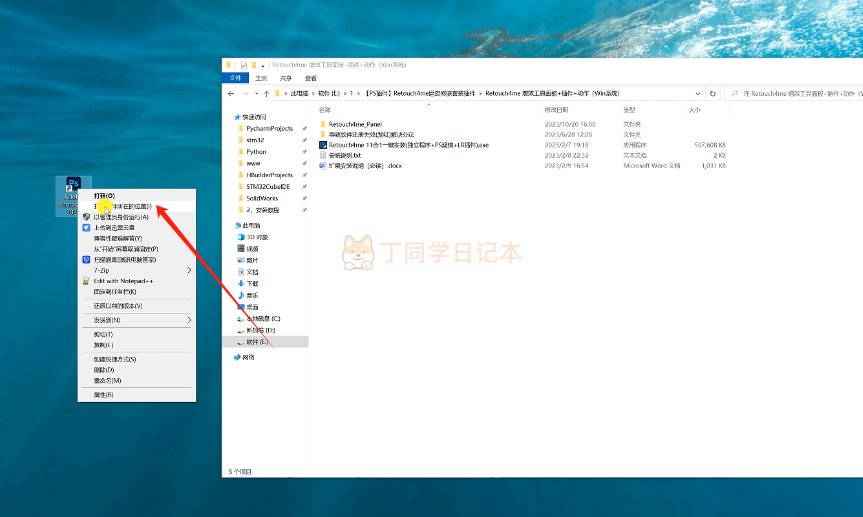Open the www quick access folder
Viewport: 863px width, 517px height.
pyautogui.click(x=253, y=163)
